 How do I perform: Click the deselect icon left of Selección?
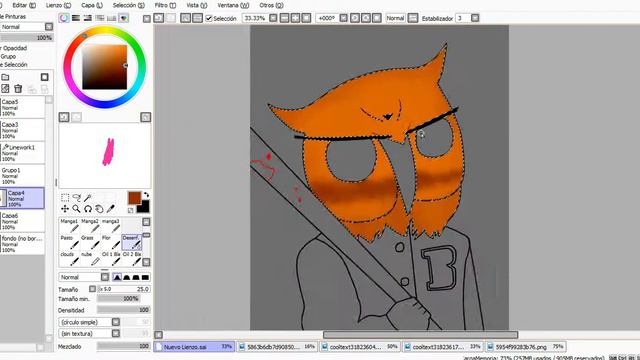[x=186, y=18]
